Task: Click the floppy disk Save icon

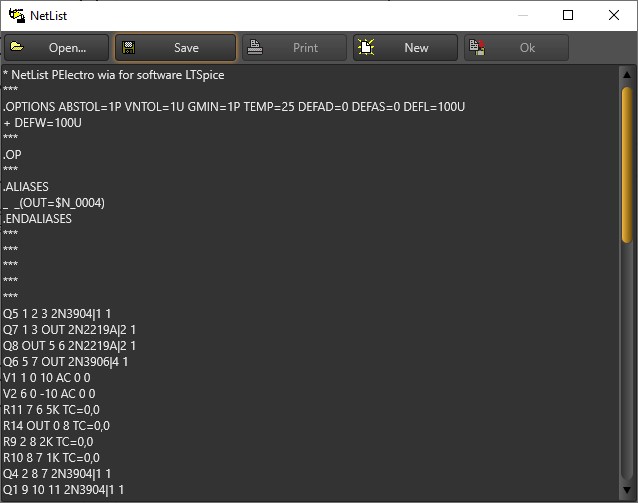Action: (x=129, y=47)
